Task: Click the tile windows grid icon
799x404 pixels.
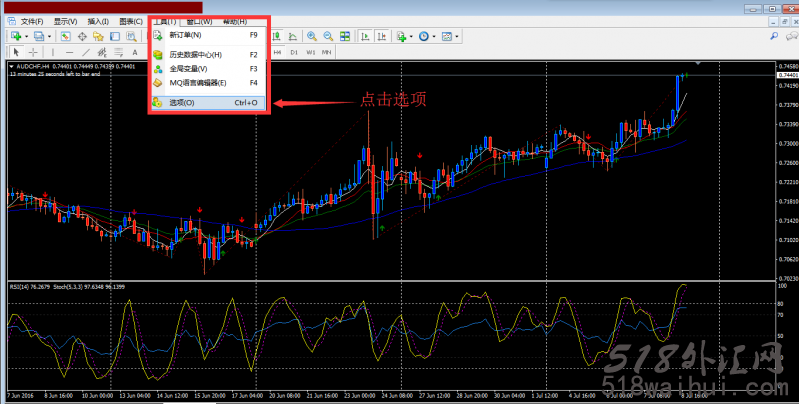Action: pyautogui.click(x=346, y=36)
